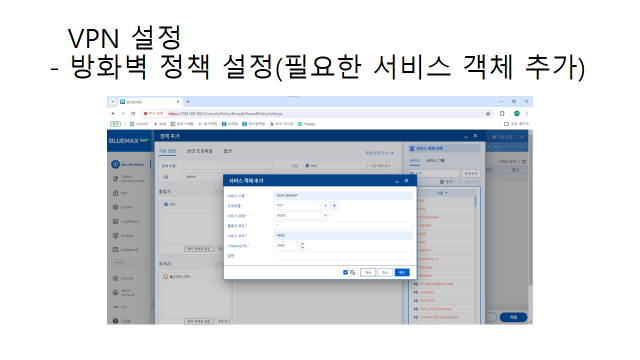Viewport: 640px width, 360px height.
Task: Select the BLUEMAX browser tab
Action: click(149, 102)
